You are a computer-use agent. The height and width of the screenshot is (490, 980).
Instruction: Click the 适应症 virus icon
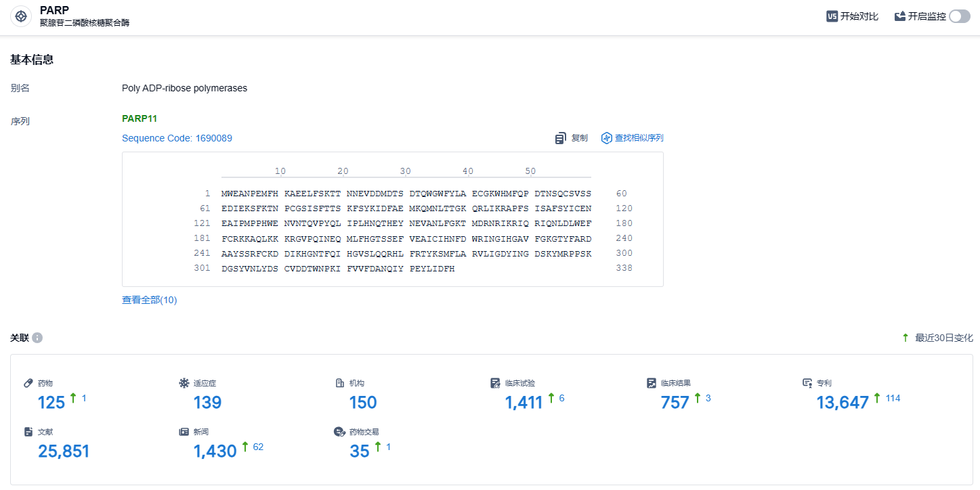184,383
